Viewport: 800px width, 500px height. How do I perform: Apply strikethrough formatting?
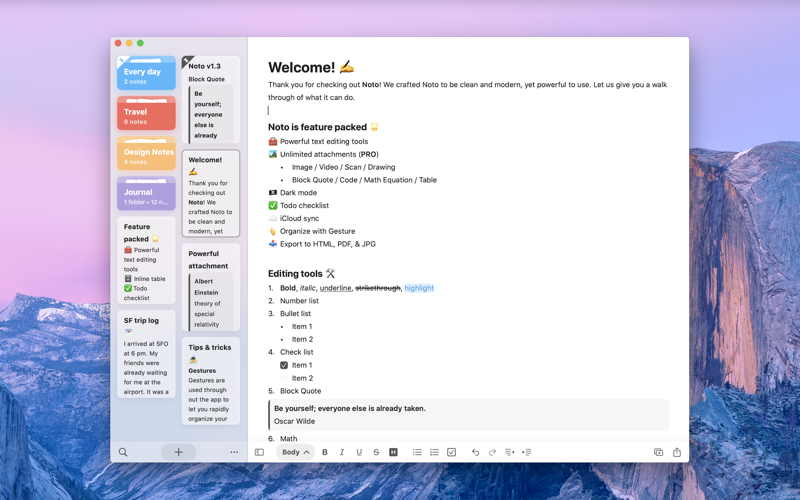coord(376,452)
